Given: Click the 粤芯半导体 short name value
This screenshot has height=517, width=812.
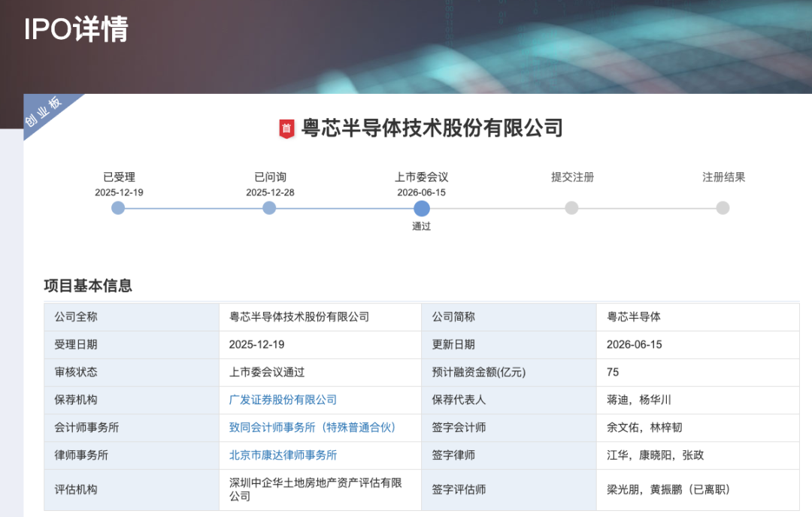Looking at the screenshot, I should coord(634,316).
